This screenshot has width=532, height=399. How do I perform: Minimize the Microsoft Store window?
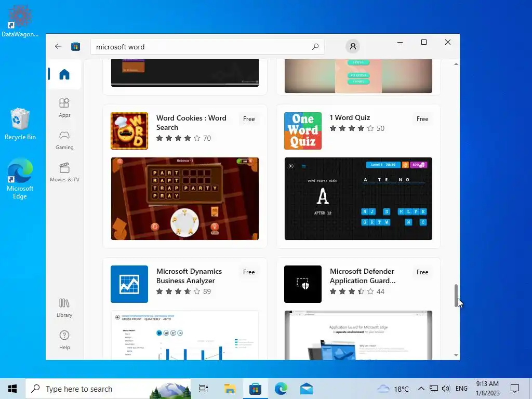pos(400,42)
